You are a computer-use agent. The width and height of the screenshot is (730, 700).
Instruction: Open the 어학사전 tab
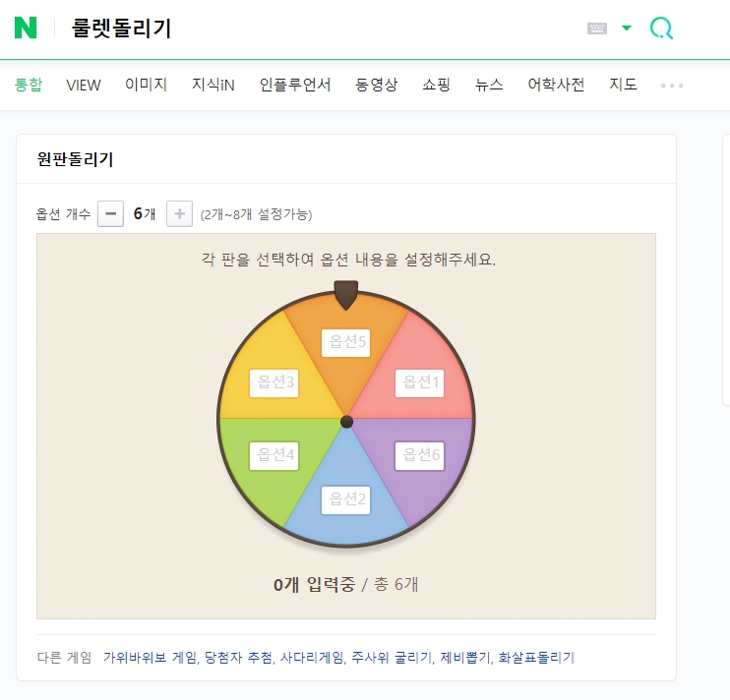556,85
